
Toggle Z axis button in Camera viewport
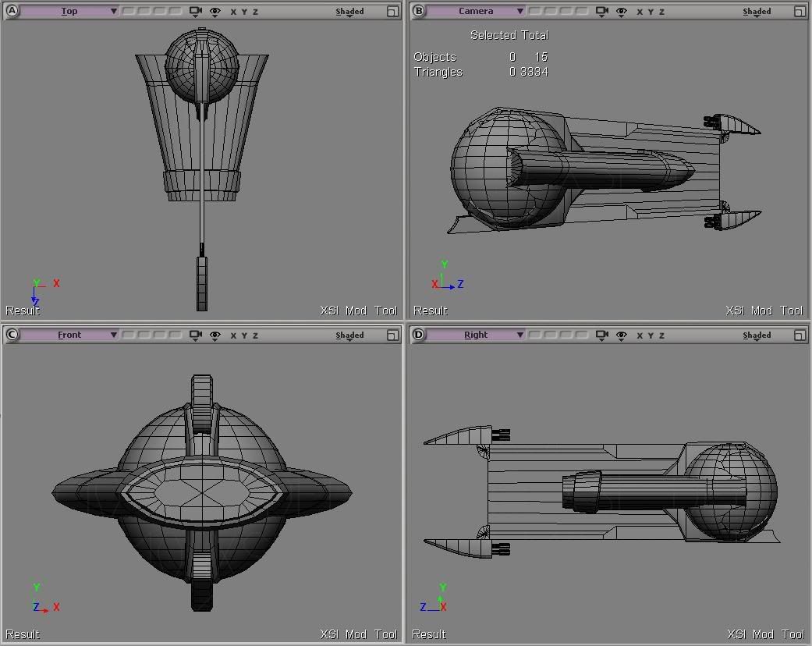[661, 12]
